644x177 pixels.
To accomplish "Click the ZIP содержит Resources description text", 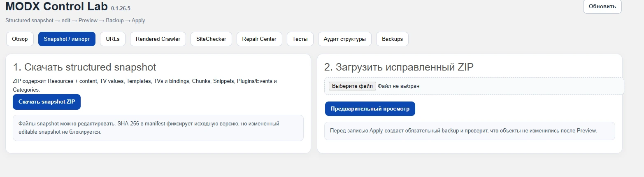I will tap(145, 85).
